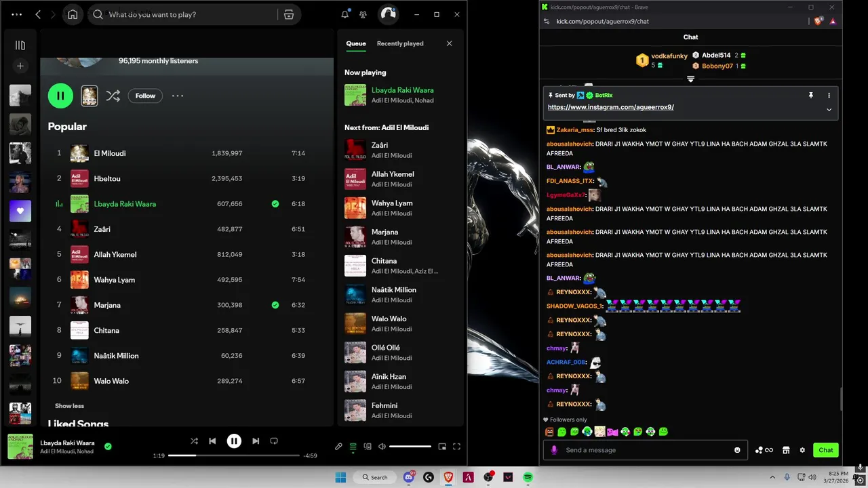Toggle artist shuffle next to Follow
Screen dimensions: 868x488
coord(113,96)
